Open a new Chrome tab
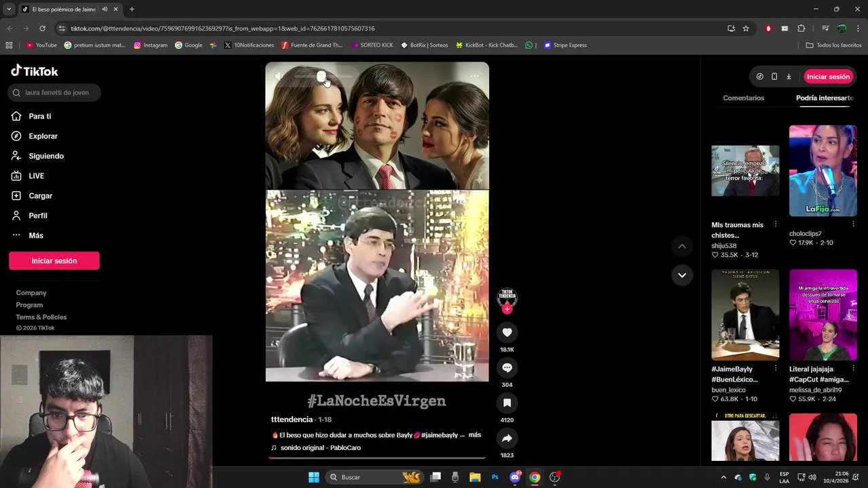Image resolution: width=868 pixels, height=488 pixels. (x=132, y=9)
